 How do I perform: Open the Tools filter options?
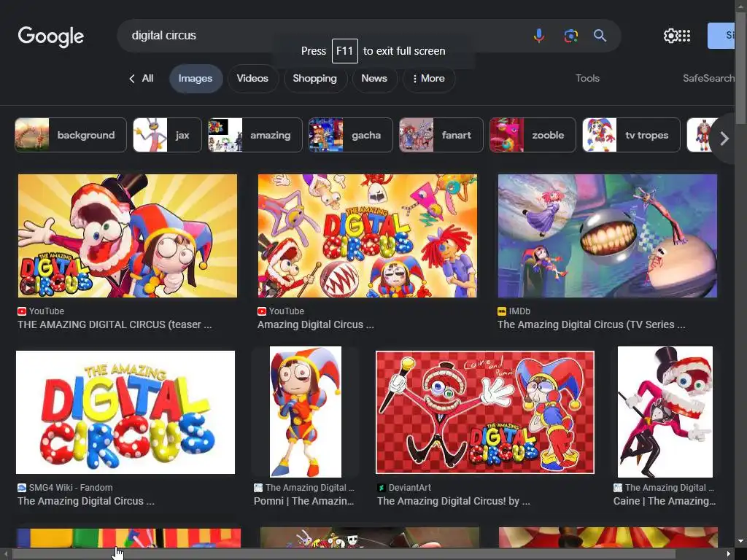coord(587,79)
